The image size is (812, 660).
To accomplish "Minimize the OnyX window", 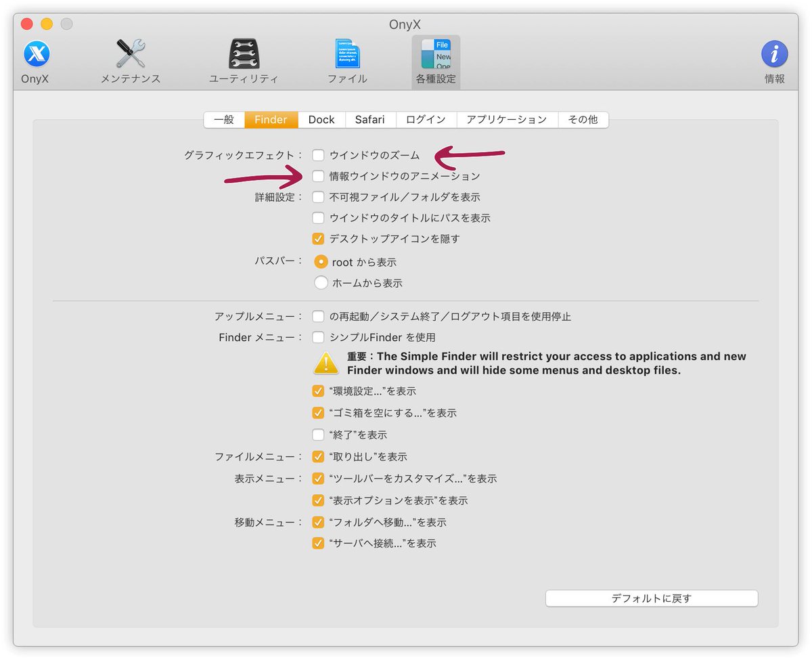I will pyautogui.click(x=47, y=24).
